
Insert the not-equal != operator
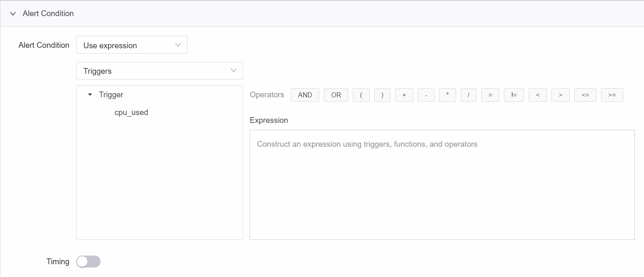coord(514,95)
